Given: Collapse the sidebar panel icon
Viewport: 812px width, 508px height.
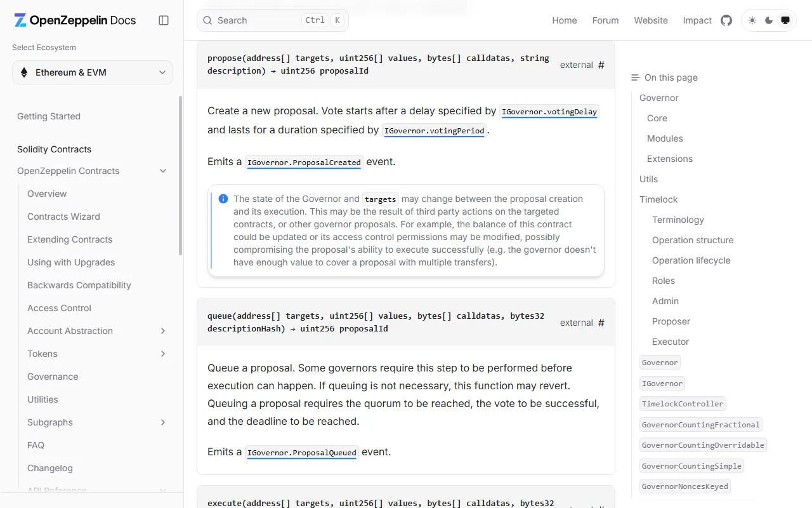Looking at the screenshot, I should [164, 20].
